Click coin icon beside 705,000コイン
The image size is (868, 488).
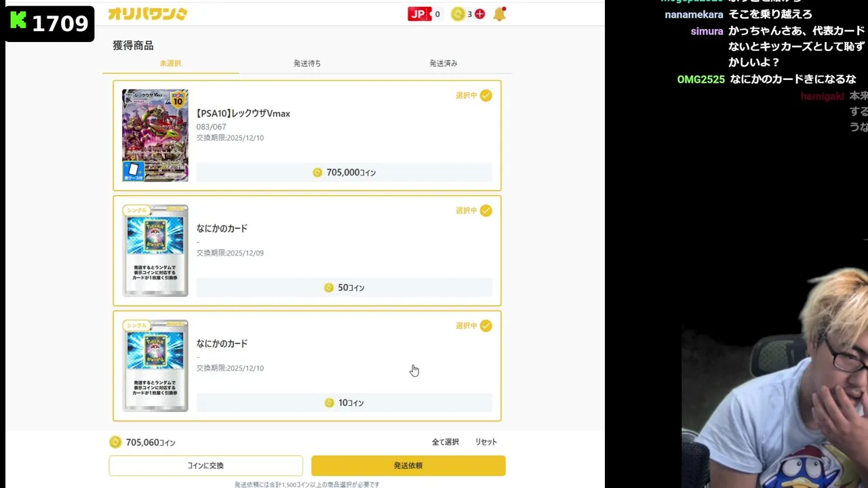click(x=317, y=173)
